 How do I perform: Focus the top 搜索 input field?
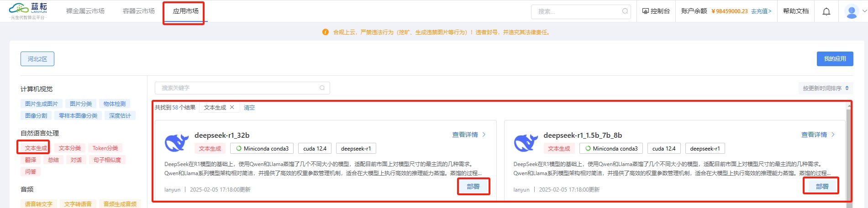[581, 11]
